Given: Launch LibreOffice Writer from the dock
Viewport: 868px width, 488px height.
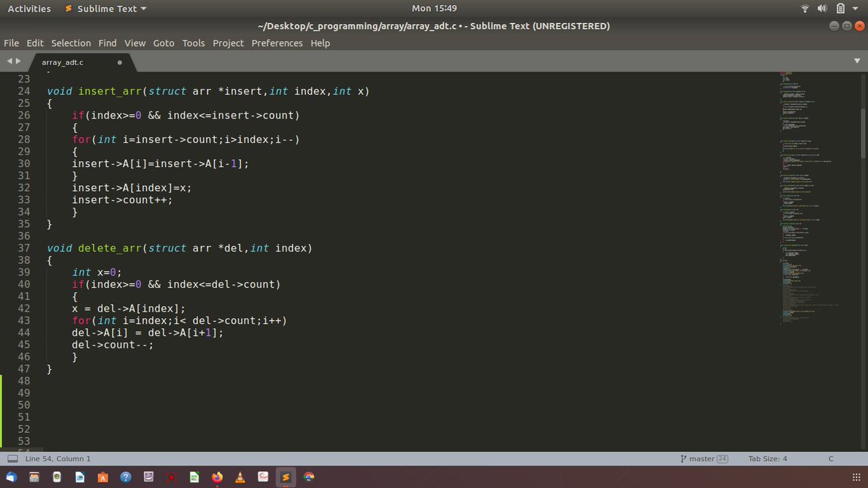Looking at the screenshot, I should click(80, 477).
